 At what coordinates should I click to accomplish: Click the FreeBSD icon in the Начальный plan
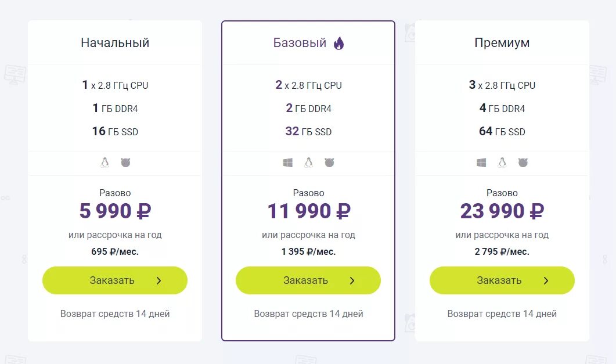[125, 163]
